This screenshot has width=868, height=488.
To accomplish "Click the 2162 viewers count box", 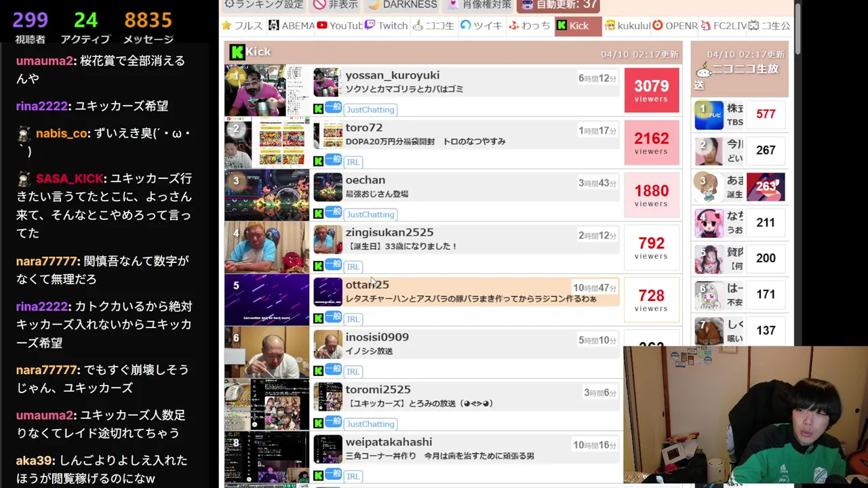I will (651, 142).
